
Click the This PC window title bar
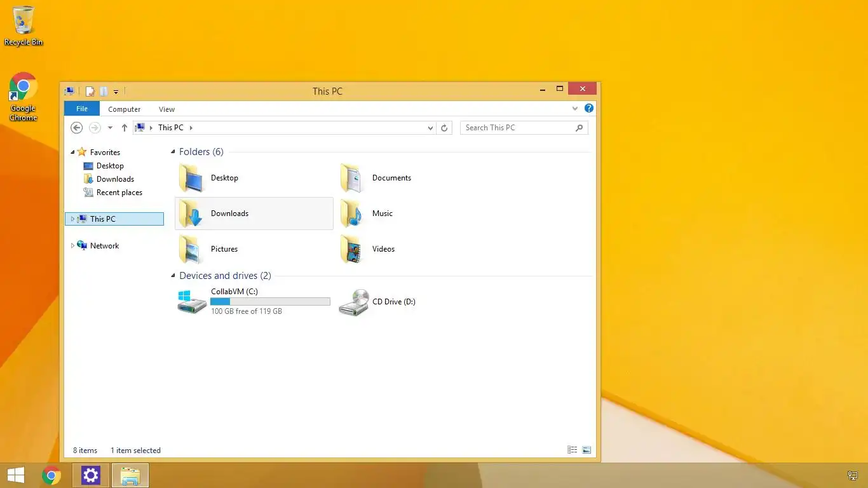(327, 91)
